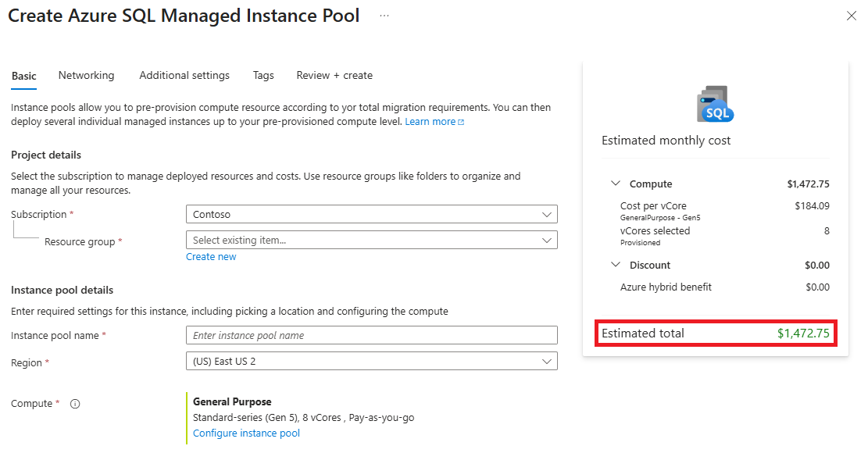Open the Resource group dropdown

pos(371,240)
